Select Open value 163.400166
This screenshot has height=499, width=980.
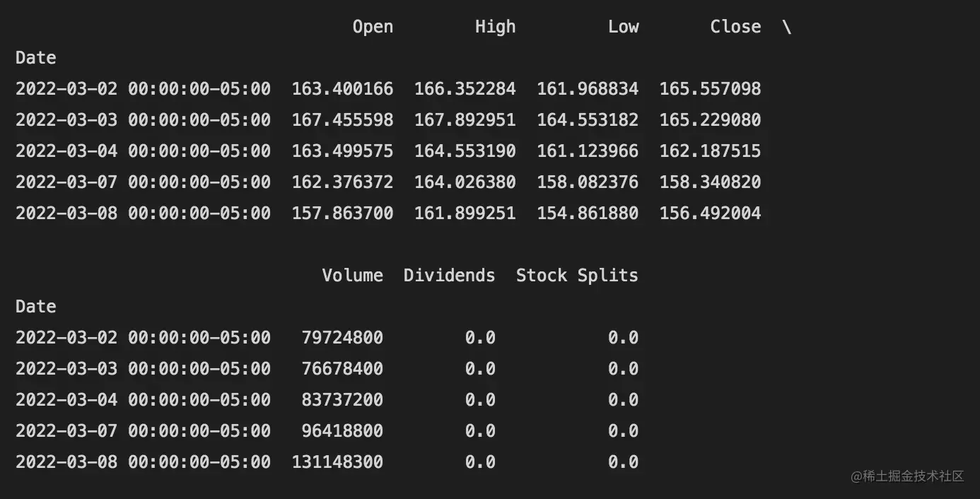[342, 89]
